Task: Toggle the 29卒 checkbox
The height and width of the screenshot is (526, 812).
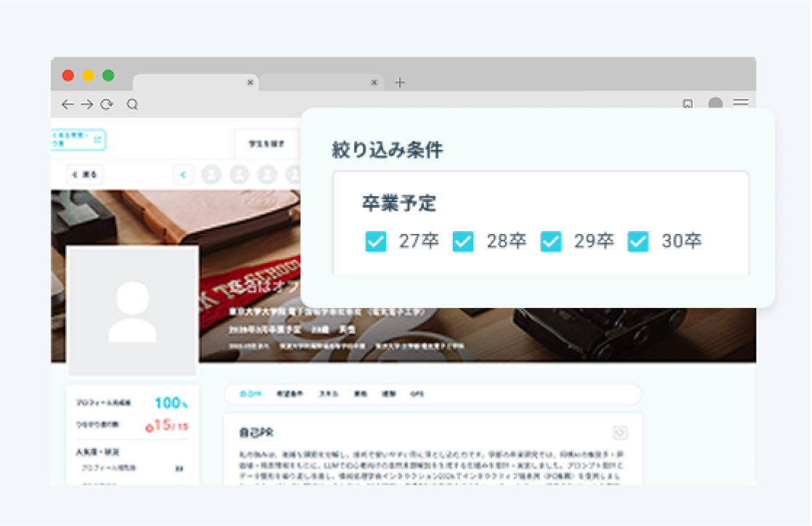Action: pos(550,241)
